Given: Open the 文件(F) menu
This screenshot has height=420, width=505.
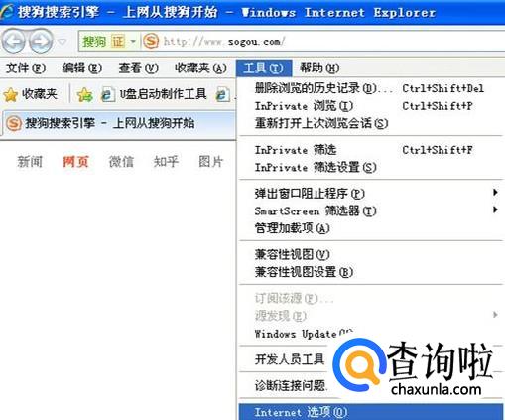Looking at the screenshot, I should click(26, 69).
